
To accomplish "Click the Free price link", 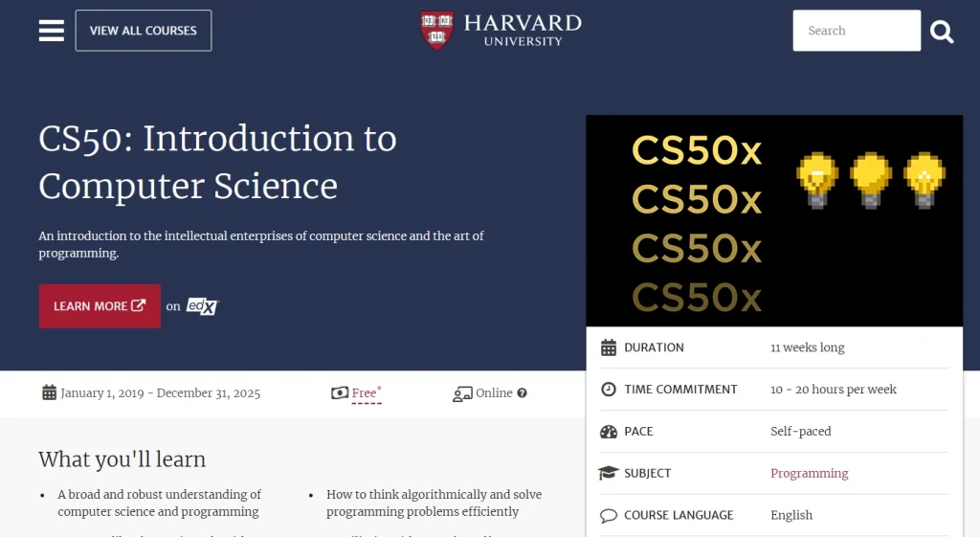I will coord(365,393).
